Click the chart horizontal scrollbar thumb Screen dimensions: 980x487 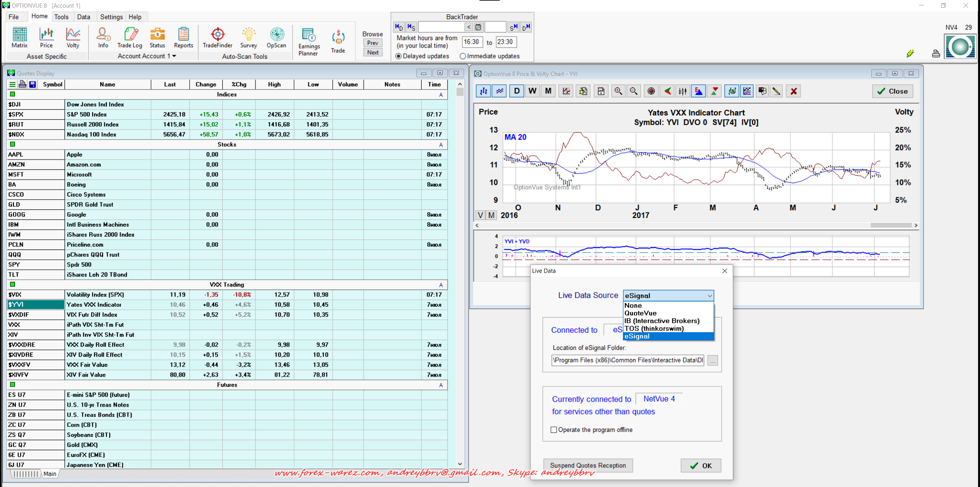coord(891,225)
